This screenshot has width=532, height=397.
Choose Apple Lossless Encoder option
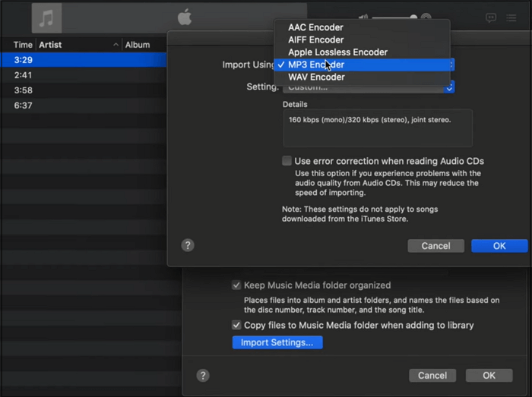(x=337, y=52)
